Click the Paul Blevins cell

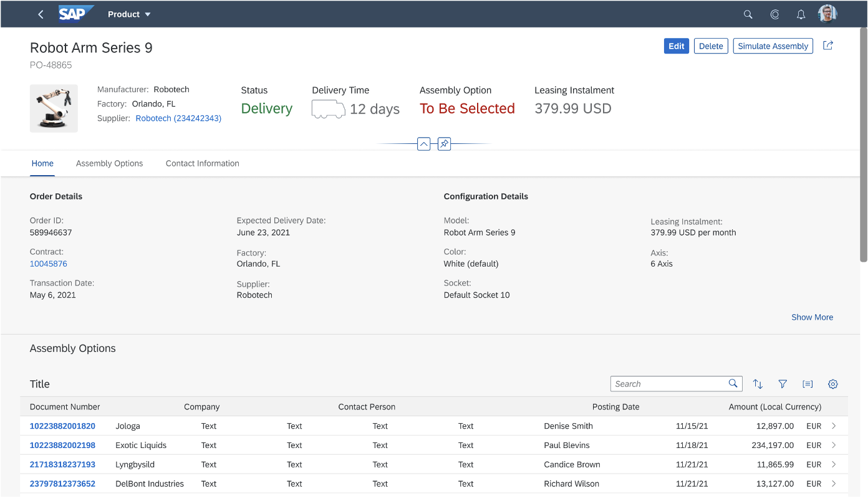[567, 446]
